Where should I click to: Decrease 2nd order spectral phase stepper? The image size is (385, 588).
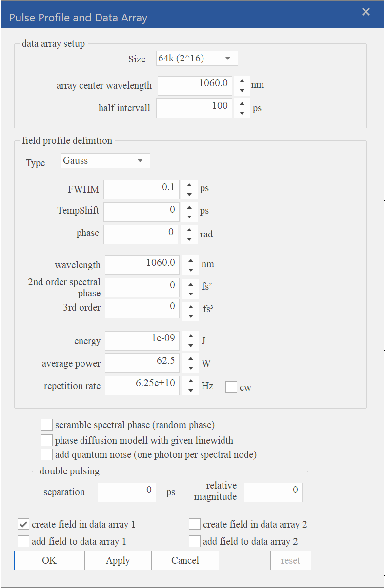191,293
